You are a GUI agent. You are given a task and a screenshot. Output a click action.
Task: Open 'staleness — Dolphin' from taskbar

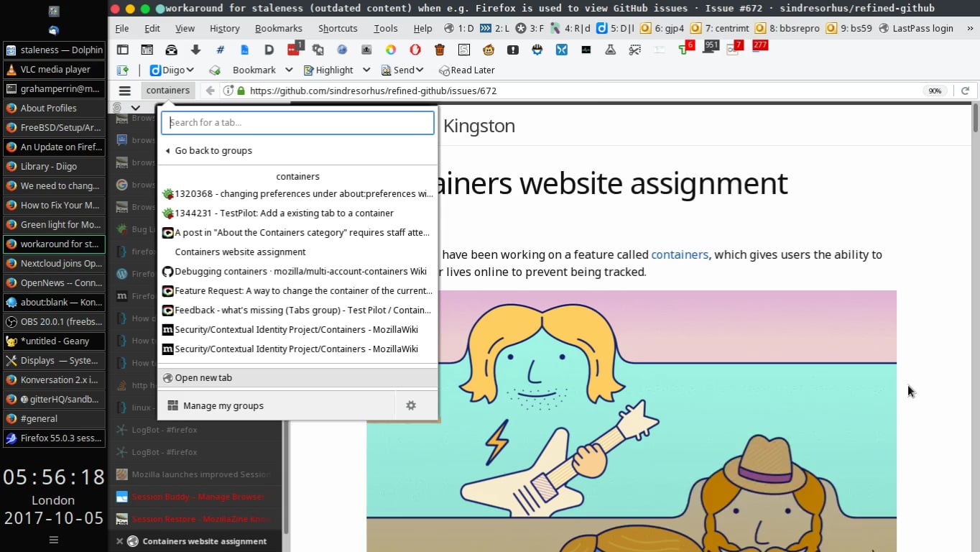tap(54, 50)
